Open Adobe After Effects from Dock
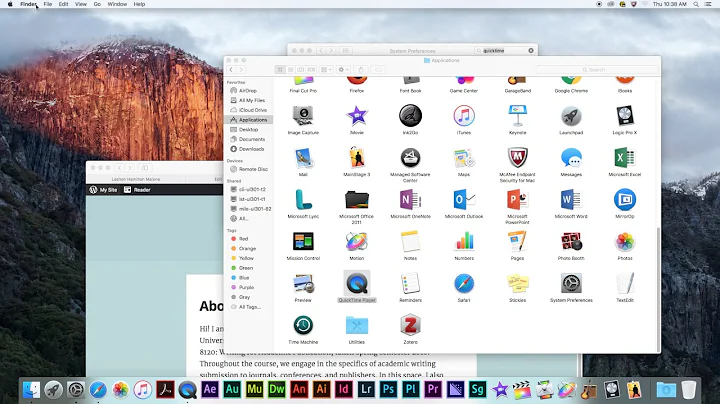 [210, 390]
